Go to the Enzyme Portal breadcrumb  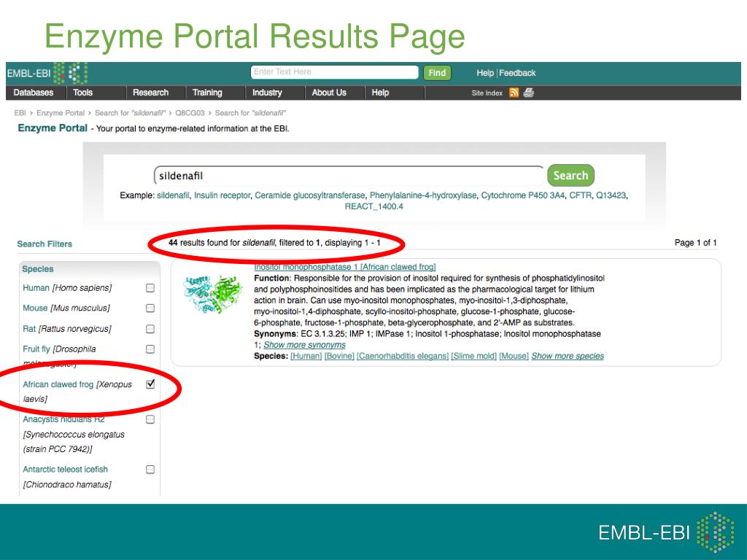(x=61, y=113)
